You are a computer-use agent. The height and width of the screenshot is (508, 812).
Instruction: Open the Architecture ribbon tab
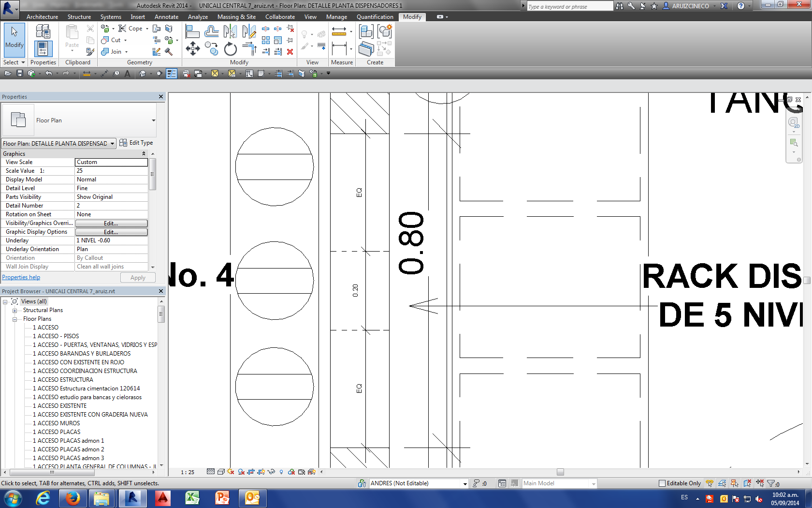point(42,17)
